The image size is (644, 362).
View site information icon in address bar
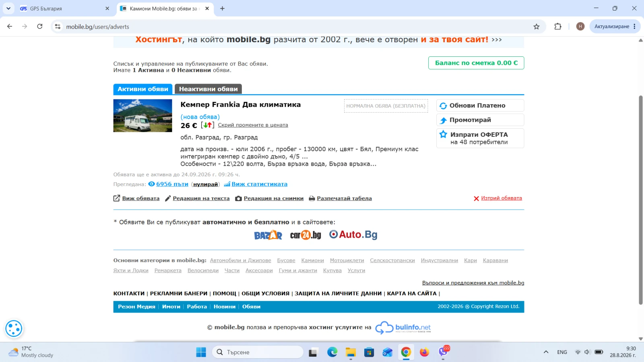click(x=58, y=27)
